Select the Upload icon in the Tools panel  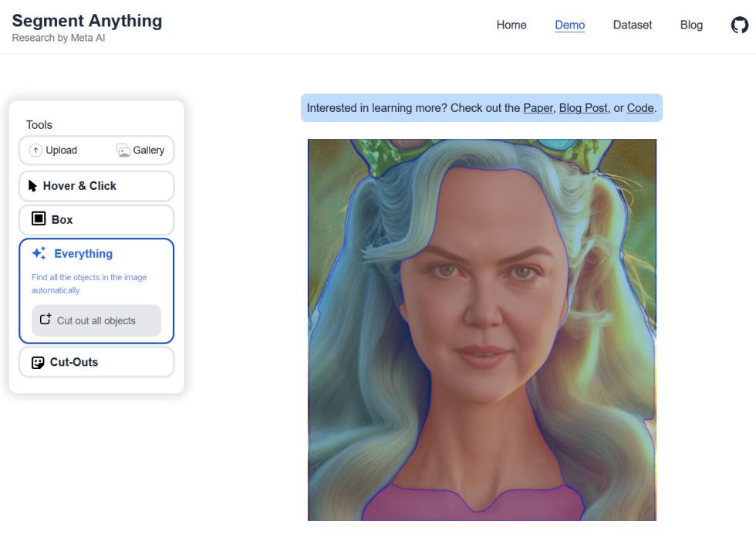pyautogui.click(x=35, y=151)
